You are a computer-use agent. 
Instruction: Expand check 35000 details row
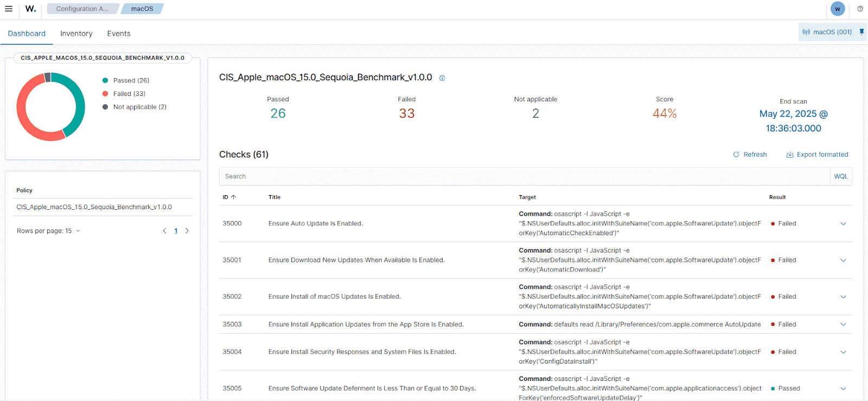point(843,224)
